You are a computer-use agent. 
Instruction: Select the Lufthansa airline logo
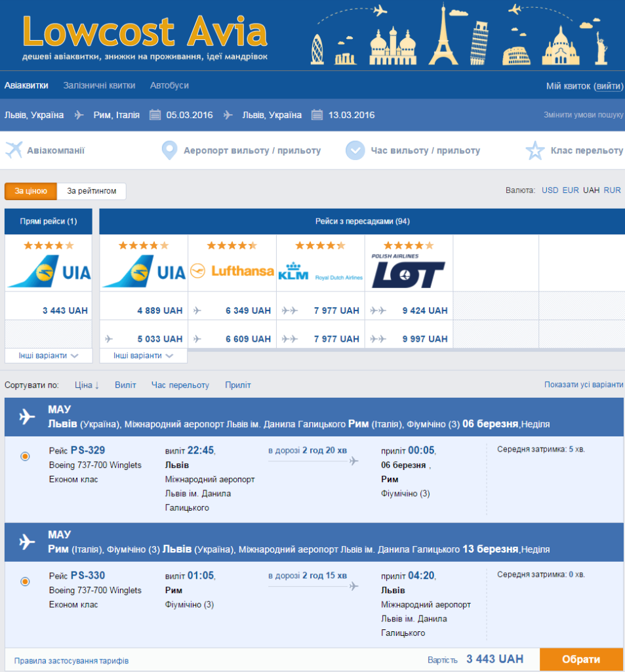coord(232,271)
